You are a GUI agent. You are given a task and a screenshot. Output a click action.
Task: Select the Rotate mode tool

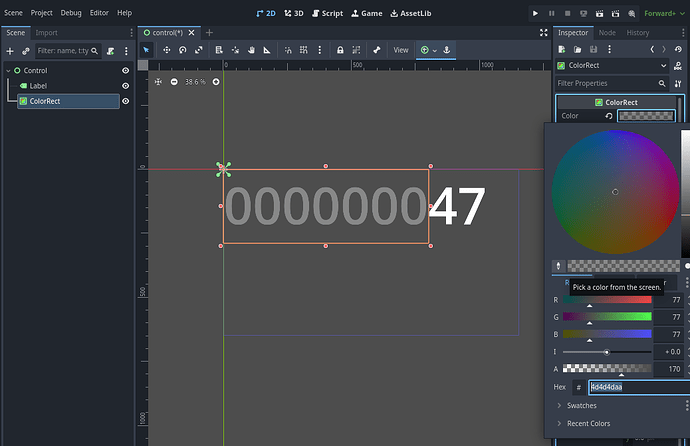pyautogui.click(x=184, y=50)
